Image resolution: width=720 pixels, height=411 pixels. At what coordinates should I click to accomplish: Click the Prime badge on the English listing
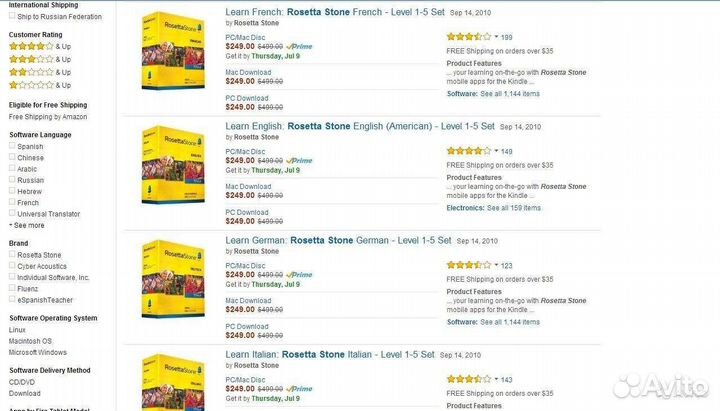coord(299,160)
